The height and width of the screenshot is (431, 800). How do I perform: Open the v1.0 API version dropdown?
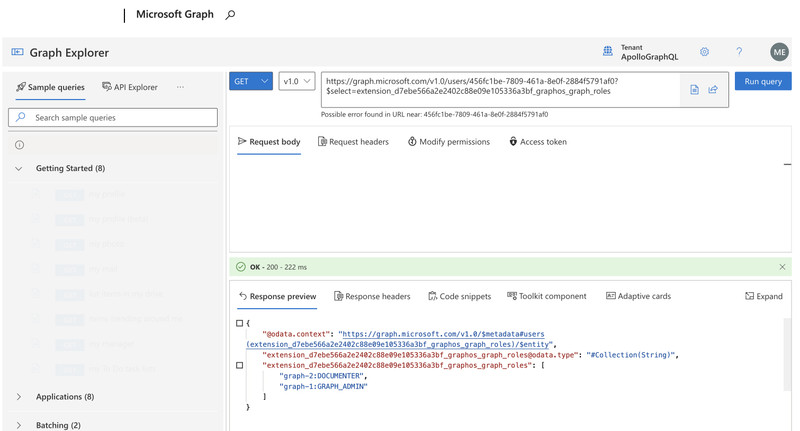[x=297, y=81]
